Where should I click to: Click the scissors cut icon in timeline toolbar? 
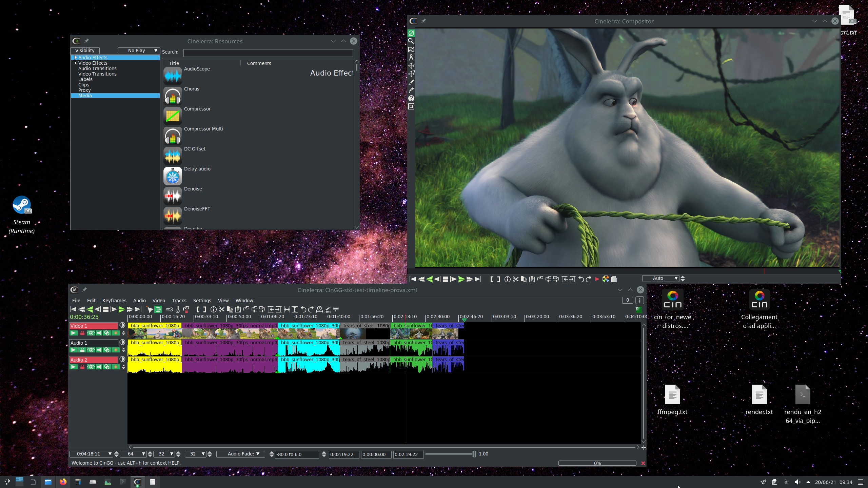[221, 309]
